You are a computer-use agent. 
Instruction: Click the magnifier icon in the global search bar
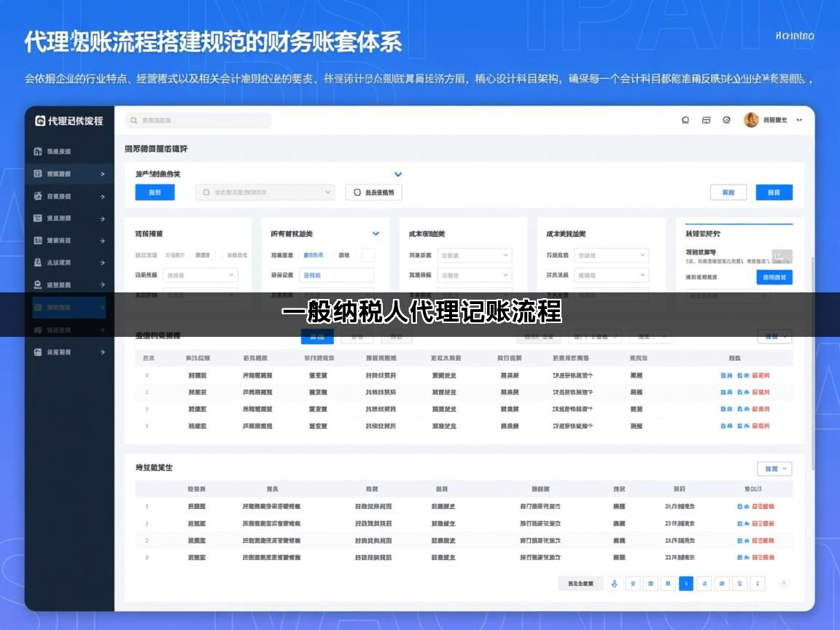[x=134, y=120]
